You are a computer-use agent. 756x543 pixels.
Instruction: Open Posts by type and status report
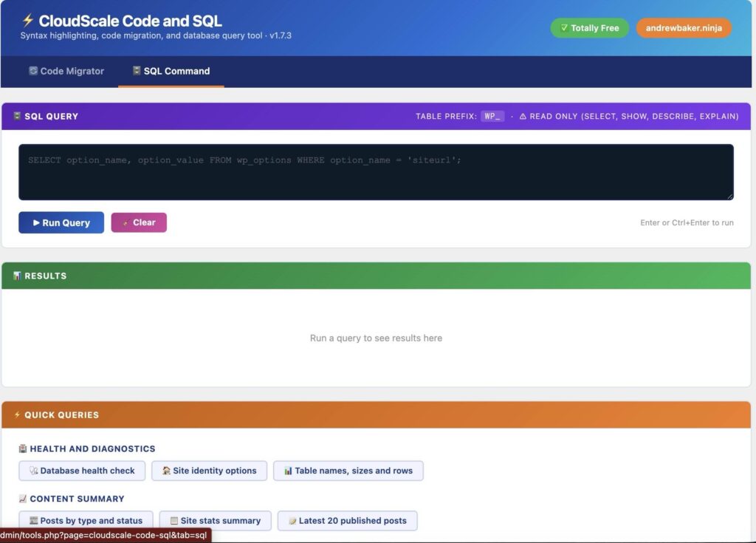click(x=85, y=521)
